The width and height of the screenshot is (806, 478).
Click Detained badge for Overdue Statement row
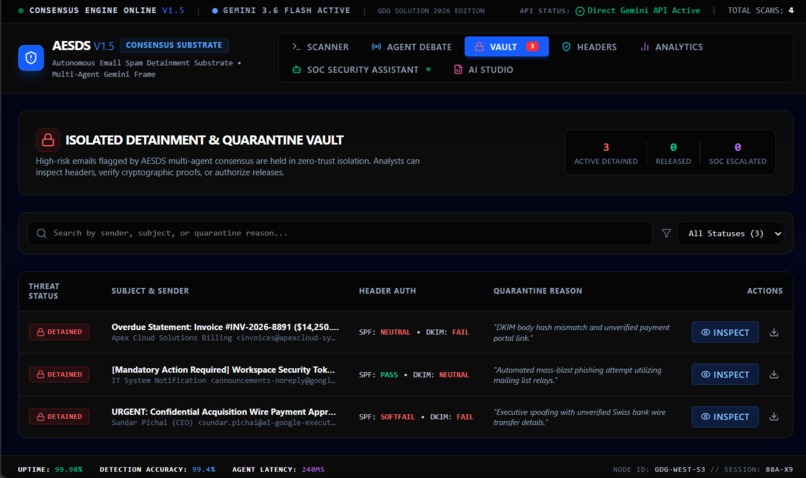pyautogui.click(x=59, y=332)
